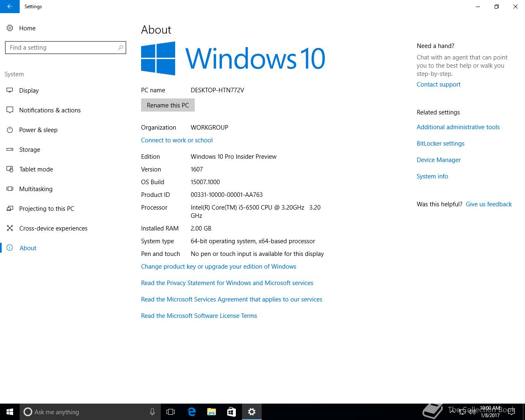Open Action Center notifications icon
Viewport: 525px width, 420px height.
(x=512, y=412)
